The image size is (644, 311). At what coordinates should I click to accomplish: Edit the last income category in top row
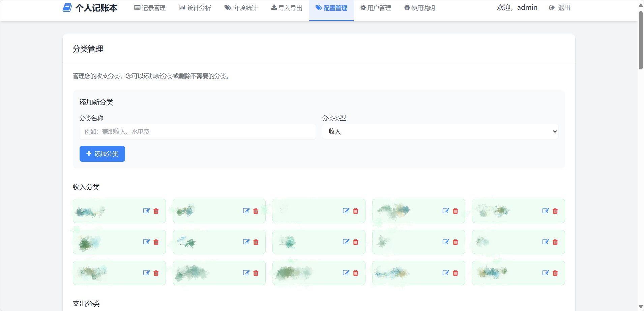pyautogui.click(x=546, y=211)
